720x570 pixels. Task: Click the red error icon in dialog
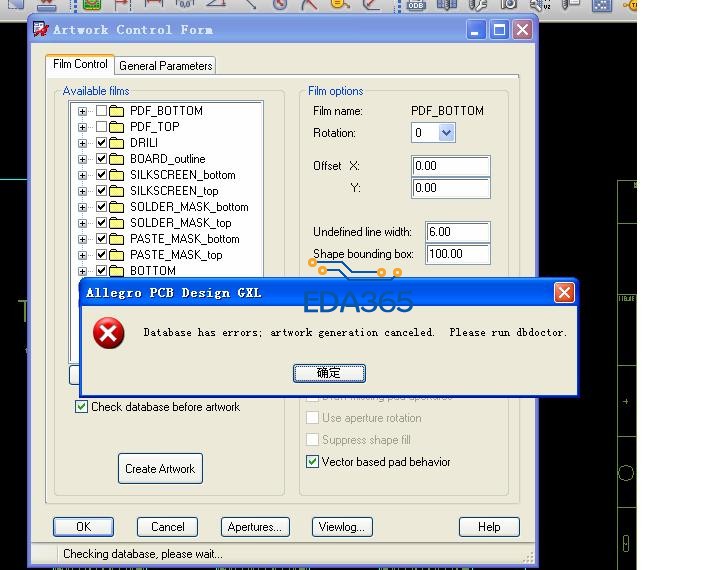[108, 333]
